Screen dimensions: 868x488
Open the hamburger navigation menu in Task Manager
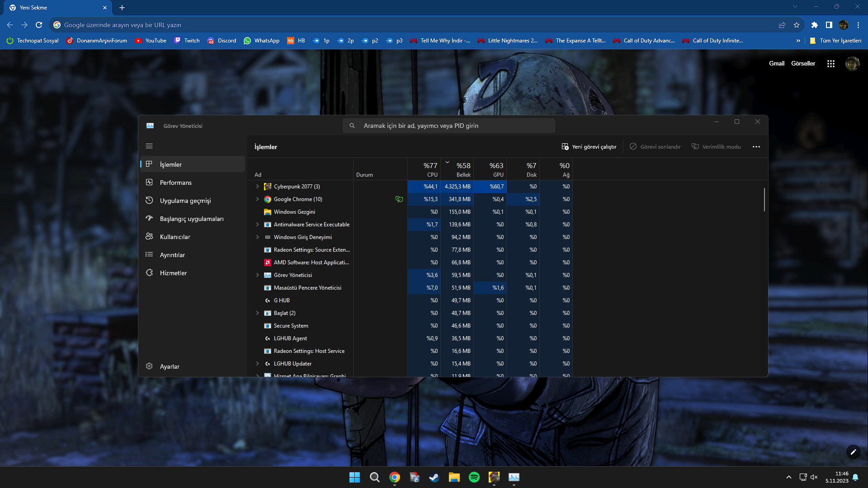[x=149, y=146]
